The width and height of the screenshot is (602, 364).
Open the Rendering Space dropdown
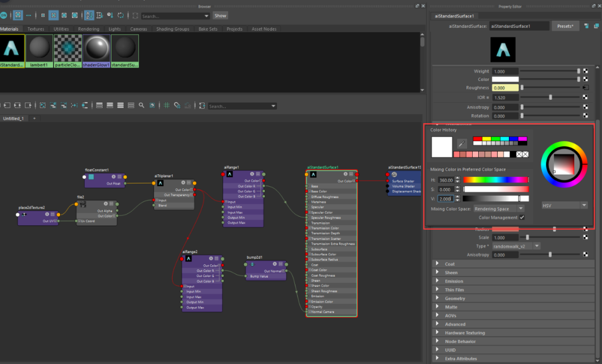(x=499, y=208)
